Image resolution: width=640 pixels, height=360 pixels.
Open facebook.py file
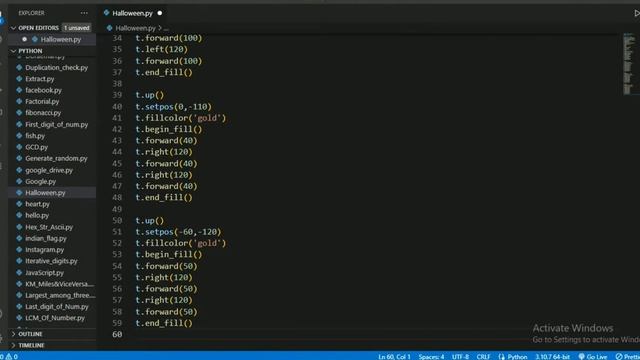click(43, 90)
